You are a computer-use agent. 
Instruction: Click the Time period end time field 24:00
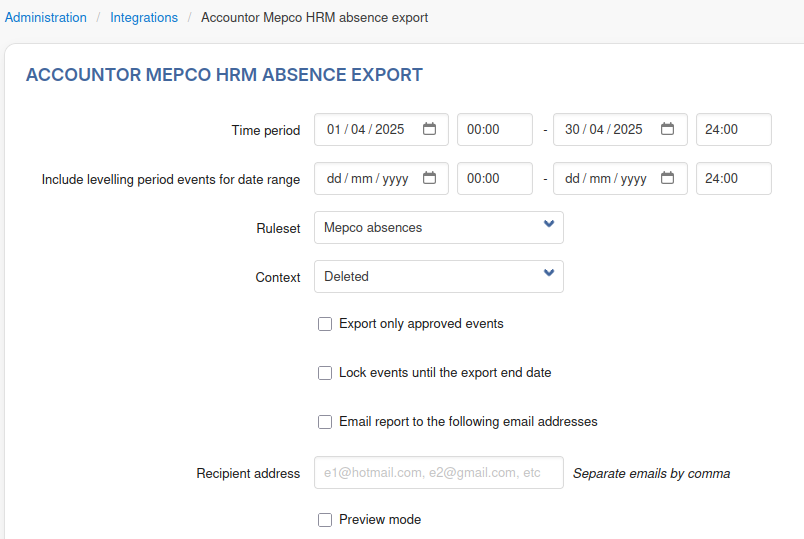[734, 129]
